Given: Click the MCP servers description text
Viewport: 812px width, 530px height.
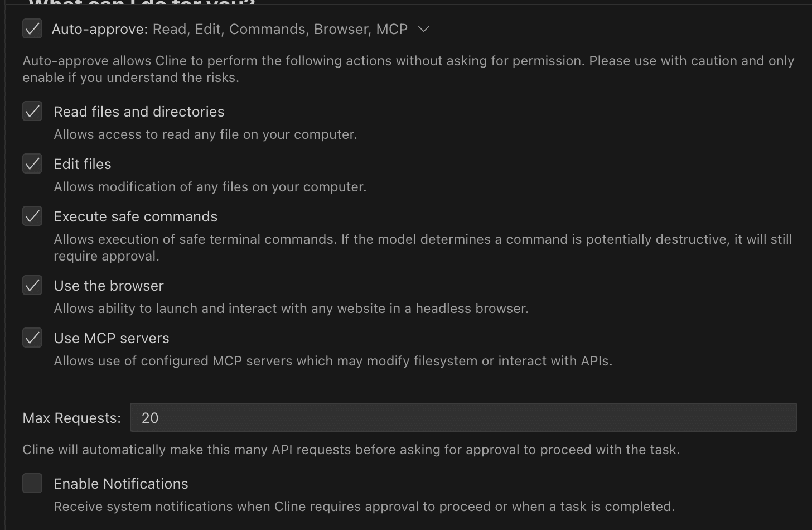Looking at the screenshot, I should tap(333, 361).
